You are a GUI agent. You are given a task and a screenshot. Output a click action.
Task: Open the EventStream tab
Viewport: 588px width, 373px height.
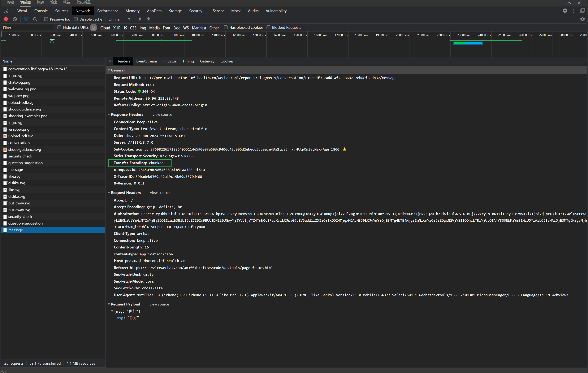point(146,61)
